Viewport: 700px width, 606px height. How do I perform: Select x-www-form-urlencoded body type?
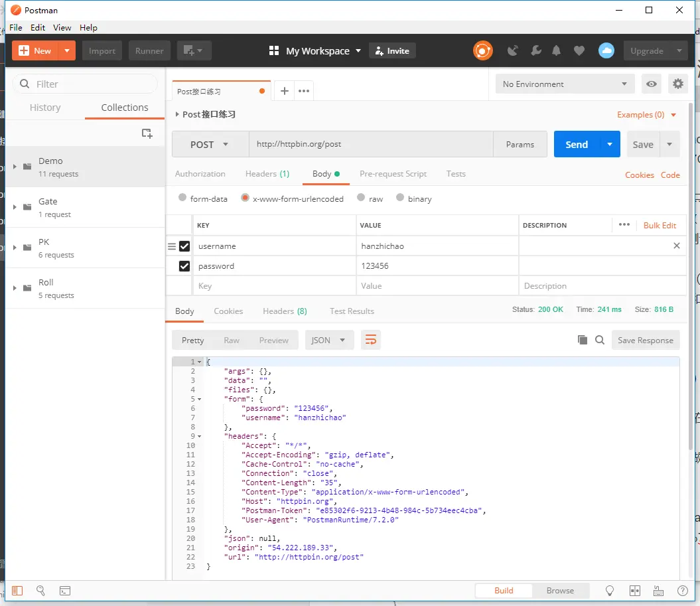[245, 197]
